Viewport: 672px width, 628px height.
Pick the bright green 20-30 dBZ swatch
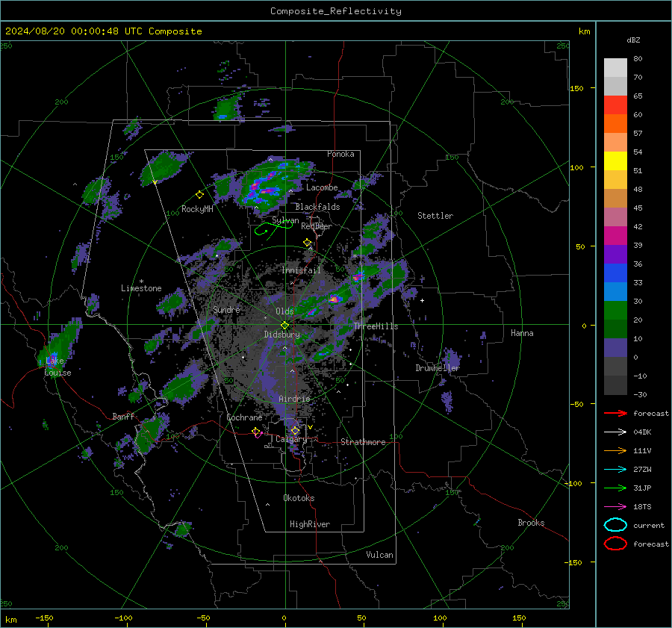click(x=615, y=311)
